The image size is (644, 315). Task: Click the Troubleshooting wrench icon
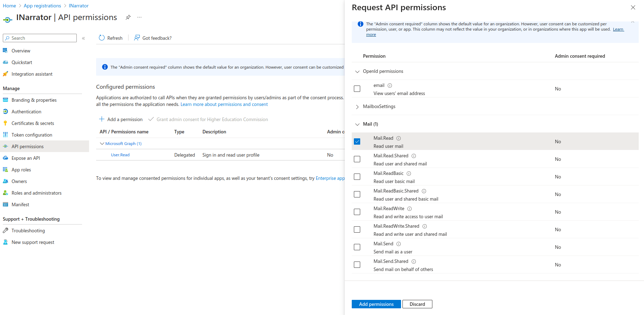(x=5, y=231)
